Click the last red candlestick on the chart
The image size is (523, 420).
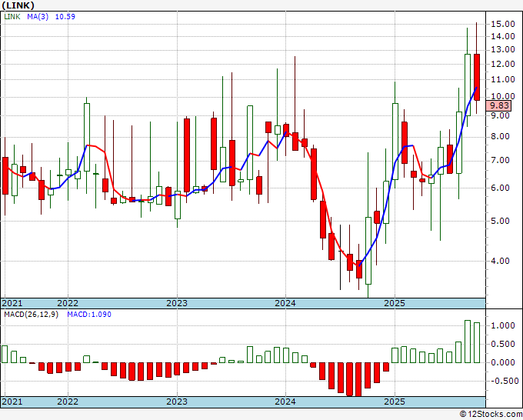coord(477,77)
